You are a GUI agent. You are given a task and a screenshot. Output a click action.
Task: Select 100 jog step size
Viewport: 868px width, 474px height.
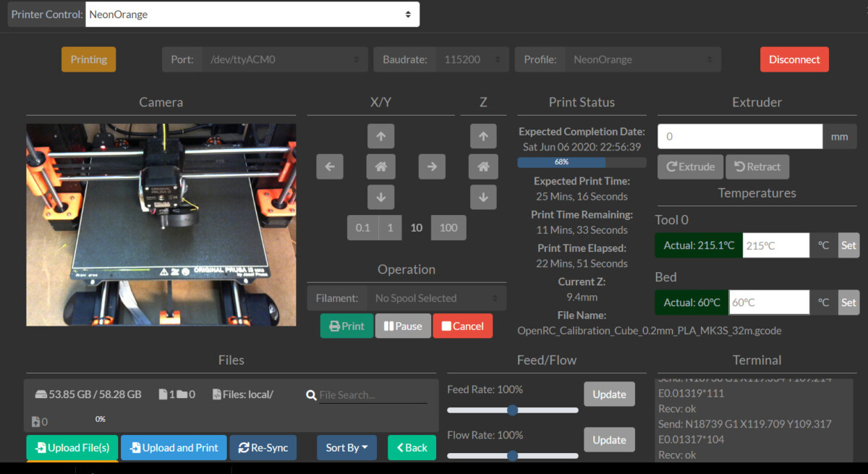[448, 227]
